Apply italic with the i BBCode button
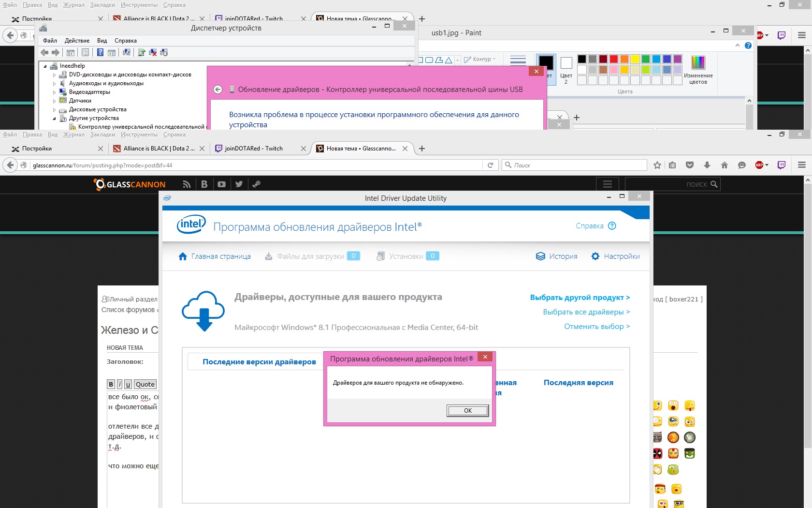This screenshot has height=508, width=812. click(119, 384)
